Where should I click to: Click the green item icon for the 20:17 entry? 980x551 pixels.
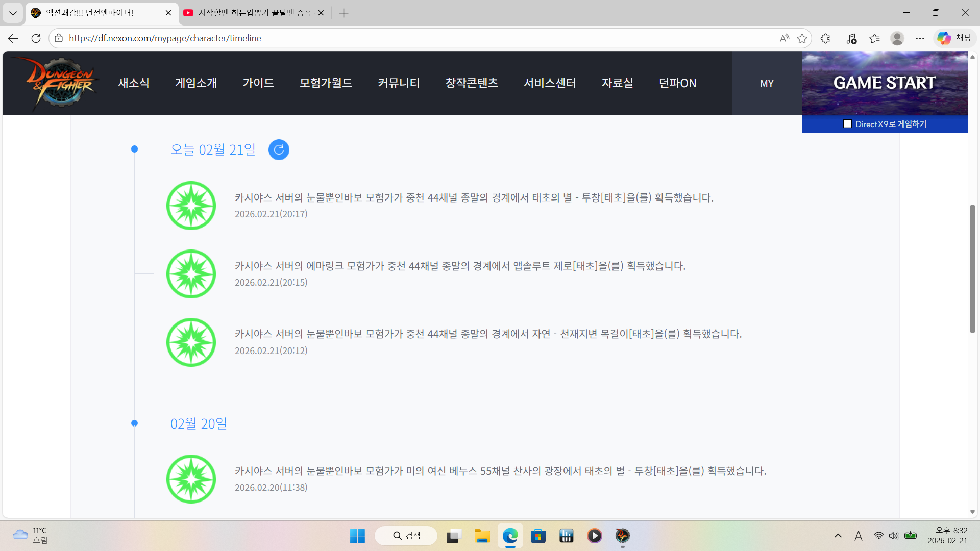point(191,206)
